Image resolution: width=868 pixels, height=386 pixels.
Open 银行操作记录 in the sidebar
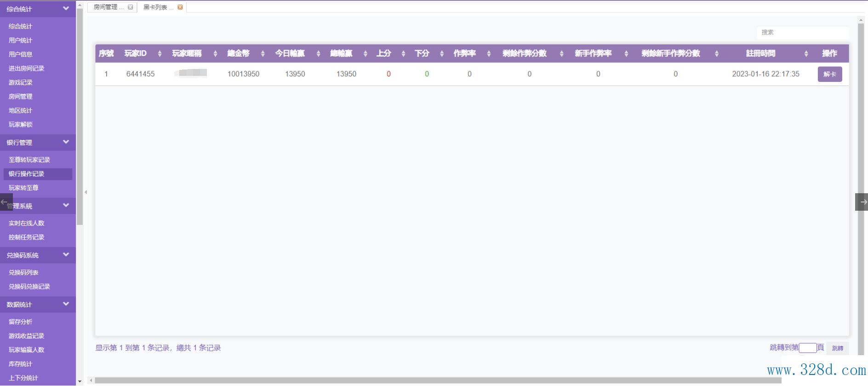tap(27, 174)
